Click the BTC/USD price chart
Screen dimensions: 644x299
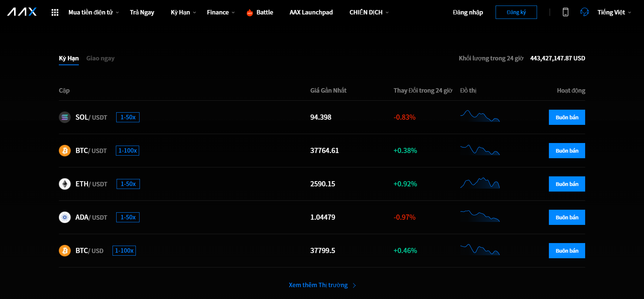480,249
